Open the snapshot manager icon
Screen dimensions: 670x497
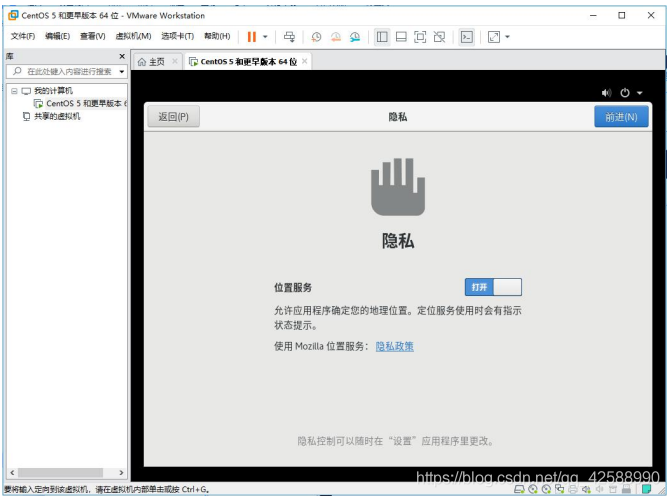355,37
